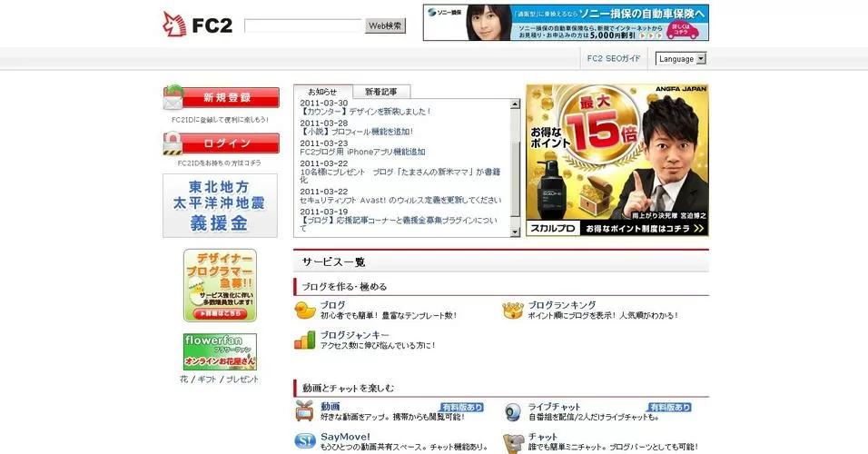868x454 pixels.
Task: Open the デザイナー プログラマー 急募 banner
Action: point(220,285)
